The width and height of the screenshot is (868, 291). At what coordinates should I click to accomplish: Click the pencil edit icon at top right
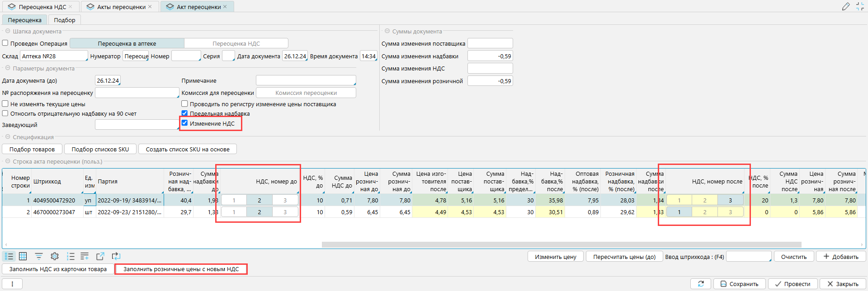[845, 6]
